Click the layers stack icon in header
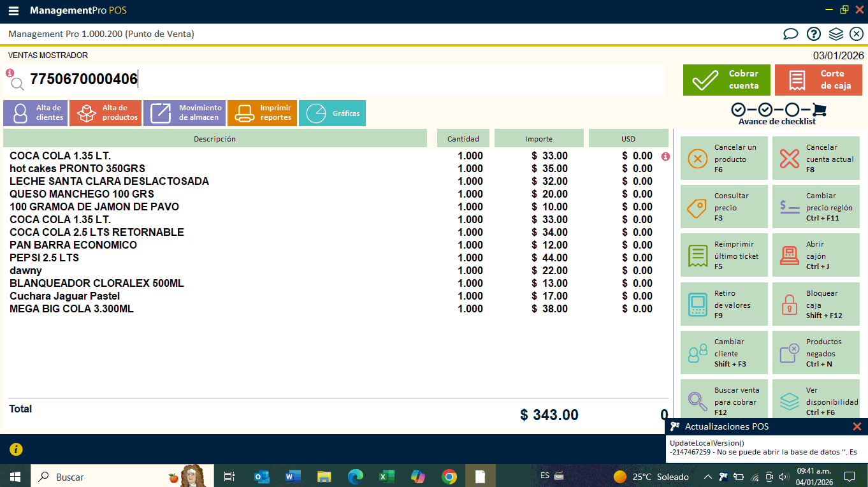This screenshot has height=487, width=868. (x=835, y=34)
